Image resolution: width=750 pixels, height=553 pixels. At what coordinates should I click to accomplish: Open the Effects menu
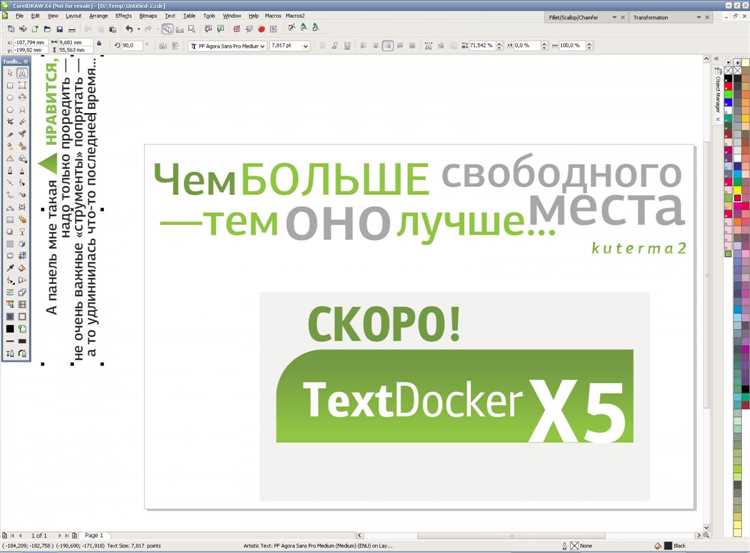pos(123,17)
